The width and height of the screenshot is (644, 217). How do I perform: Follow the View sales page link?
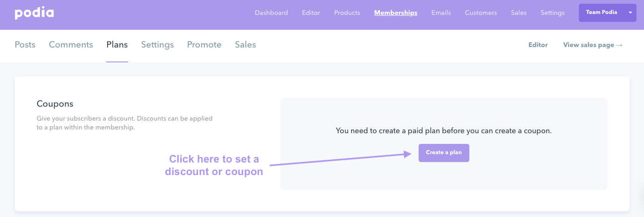click(593, 45)
